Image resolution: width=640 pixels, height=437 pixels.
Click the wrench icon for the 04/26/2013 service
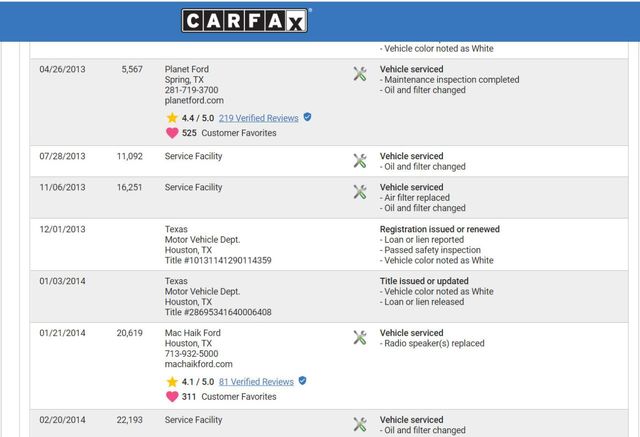pos(360,74)
